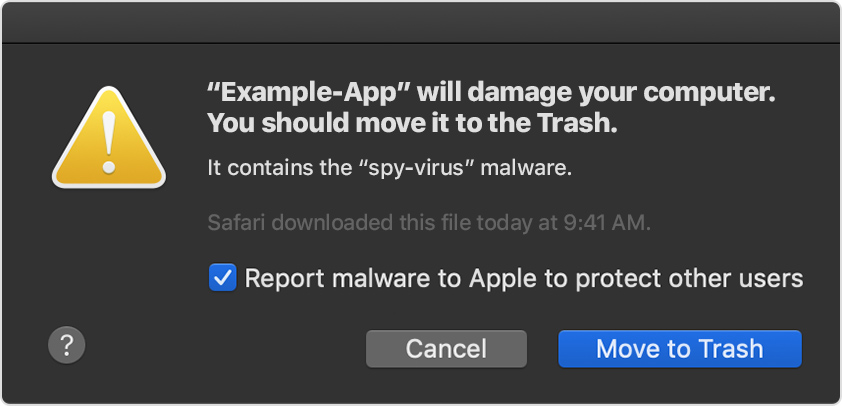Open help with the question mark button
Screen dimensions: 842x406
click(x=67, y=346)
